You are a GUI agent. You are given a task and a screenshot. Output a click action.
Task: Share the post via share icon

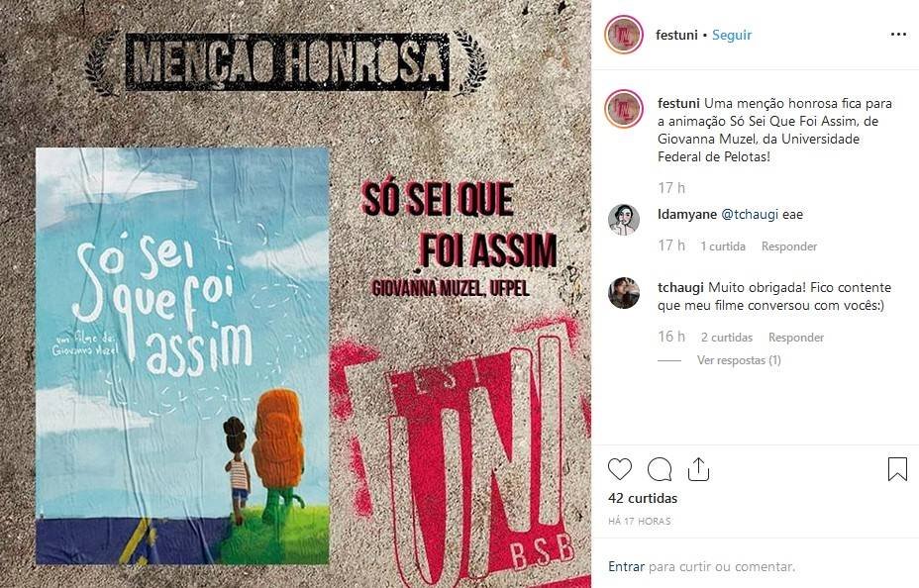(698, 469)
